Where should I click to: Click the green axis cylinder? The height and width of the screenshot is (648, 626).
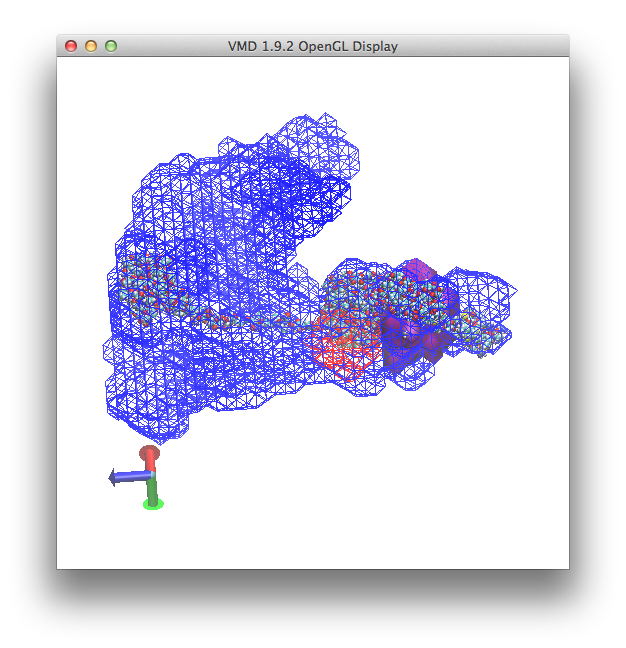pos(153,490)
